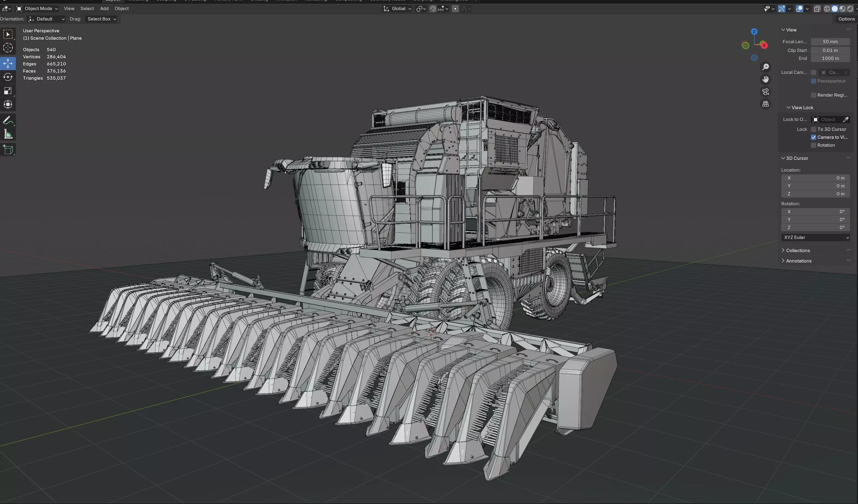This screenshot has height=504, width=858.
Task: Switch to Wireframe shading mode
Action: 827,9
